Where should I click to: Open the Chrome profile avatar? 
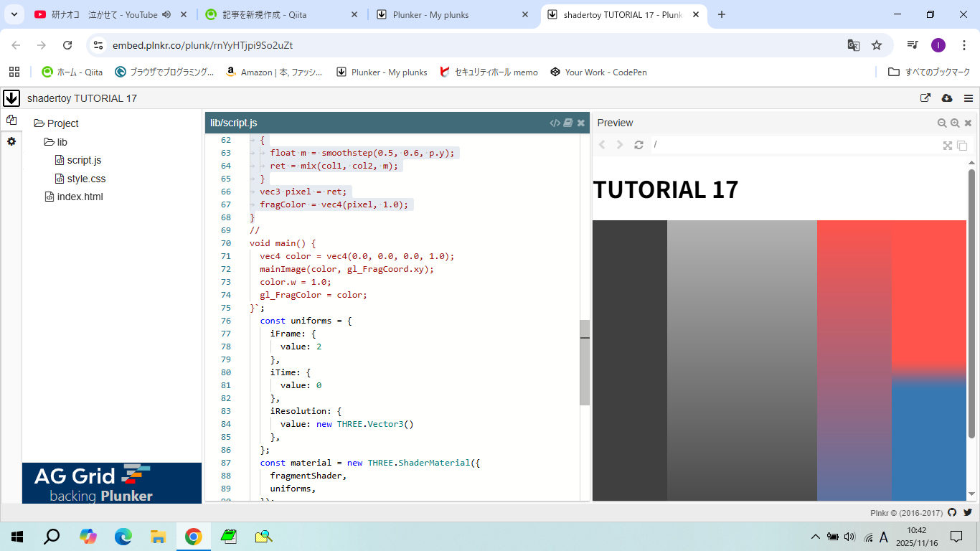coord(938,45)
